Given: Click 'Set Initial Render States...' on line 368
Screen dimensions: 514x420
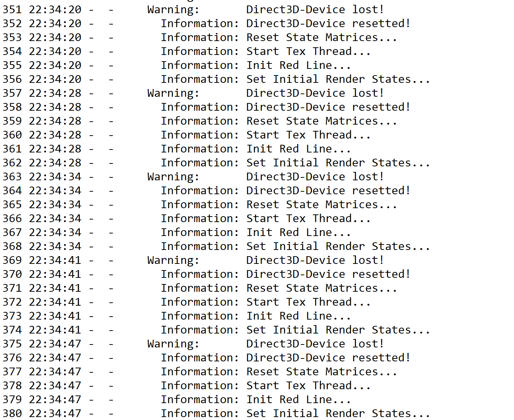Looking at the screenshot, I should pyautogui.click(x=338, y=246).
